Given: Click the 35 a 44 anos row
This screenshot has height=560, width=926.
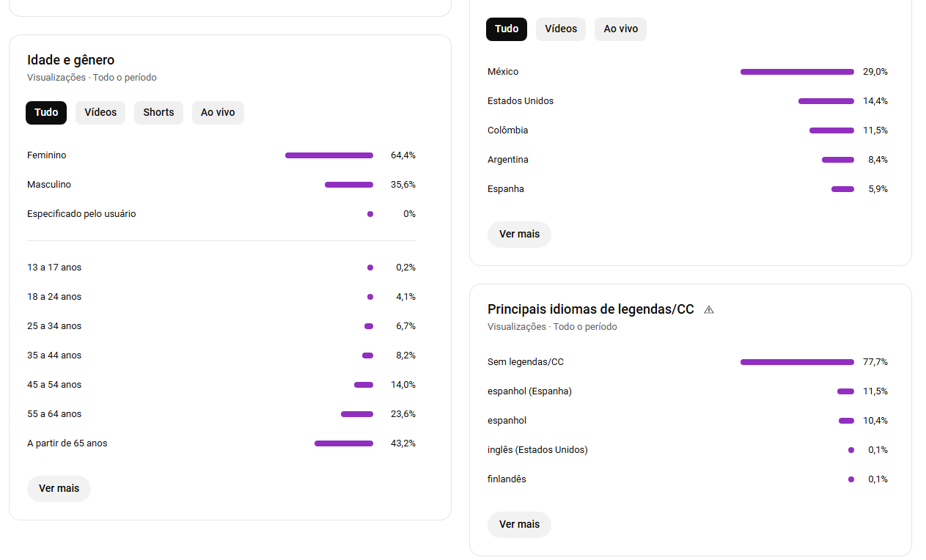Looking at the screenshot, I should coord(221,355).
